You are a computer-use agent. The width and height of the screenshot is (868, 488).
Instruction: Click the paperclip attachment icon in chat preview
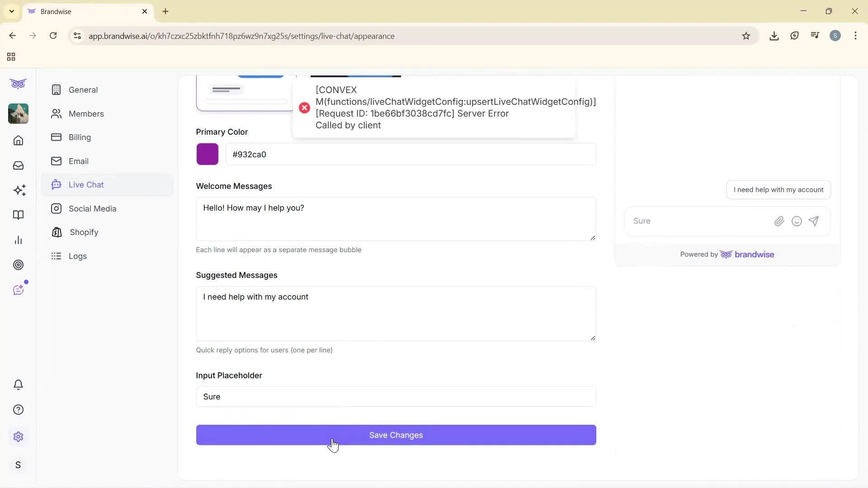click(779, 221)
